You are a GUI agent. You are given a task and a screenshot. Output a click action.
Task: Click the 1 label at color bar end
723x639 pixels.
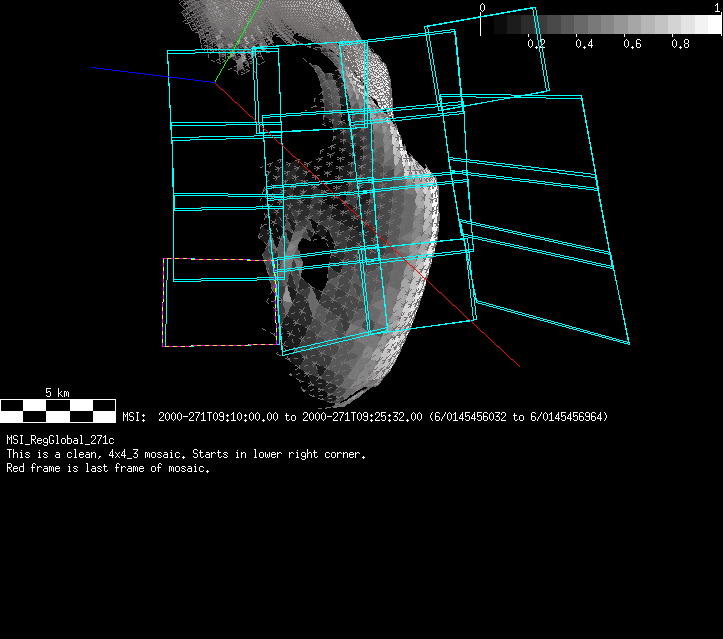coord(717,8)
